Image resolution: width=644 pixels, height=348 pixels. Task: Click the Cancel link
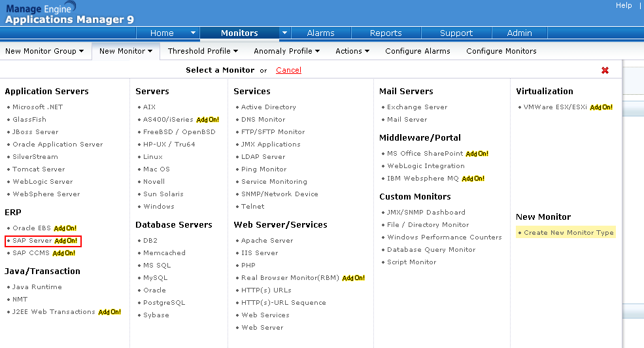tap(289, 70)
